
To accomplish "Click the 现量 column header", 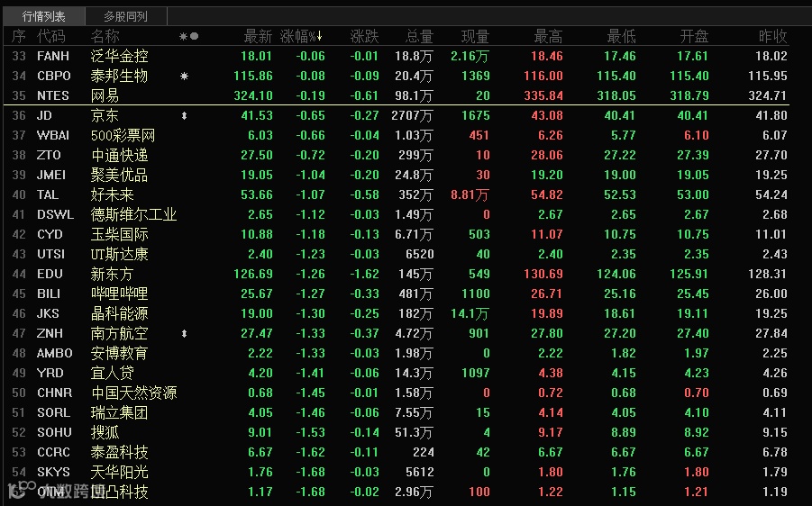I will tap(475, 36).
